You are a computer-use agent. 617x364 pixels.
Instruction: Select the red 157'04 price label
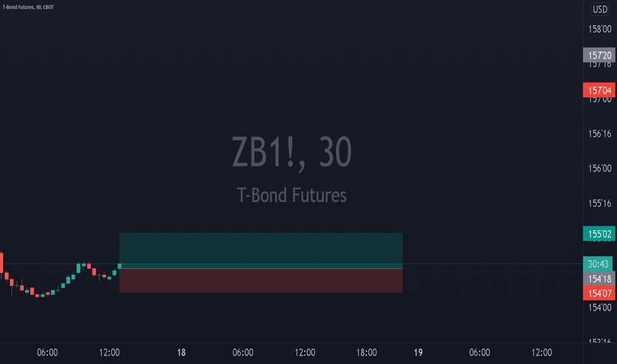pos(599,90)
